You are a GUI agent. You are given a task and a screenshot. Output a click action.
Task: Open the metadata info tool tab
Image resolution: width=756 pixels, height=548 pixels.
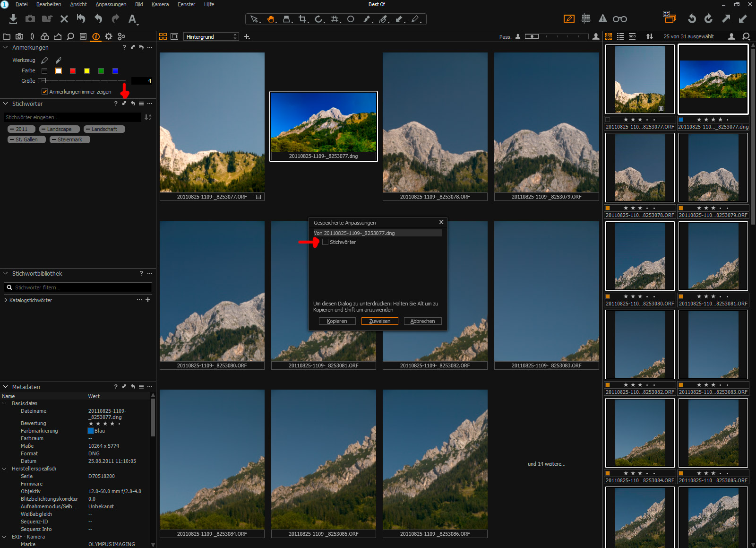tap(96, 36)
